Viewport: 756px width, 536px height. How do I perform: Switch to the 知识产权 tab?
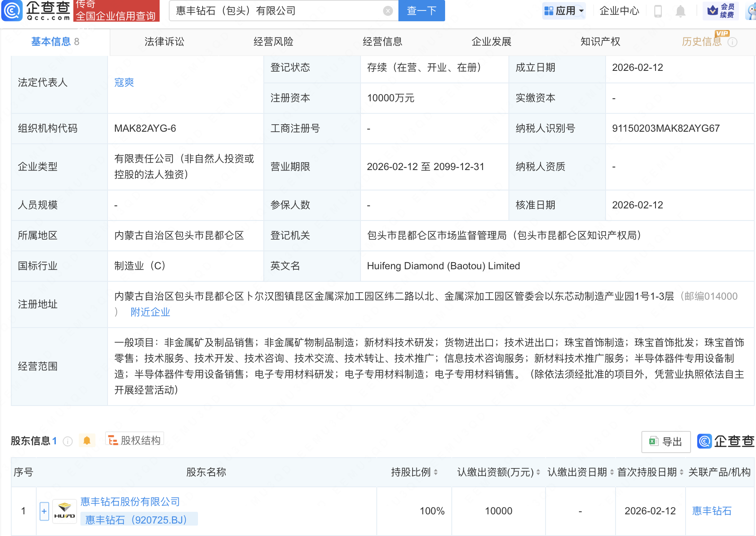[600, 42]
